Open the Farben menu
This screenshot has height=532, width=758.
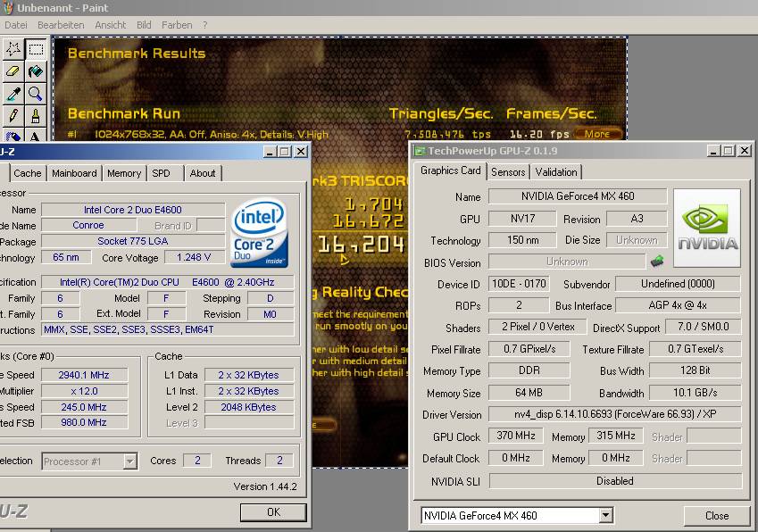click(x=177, y=25)
